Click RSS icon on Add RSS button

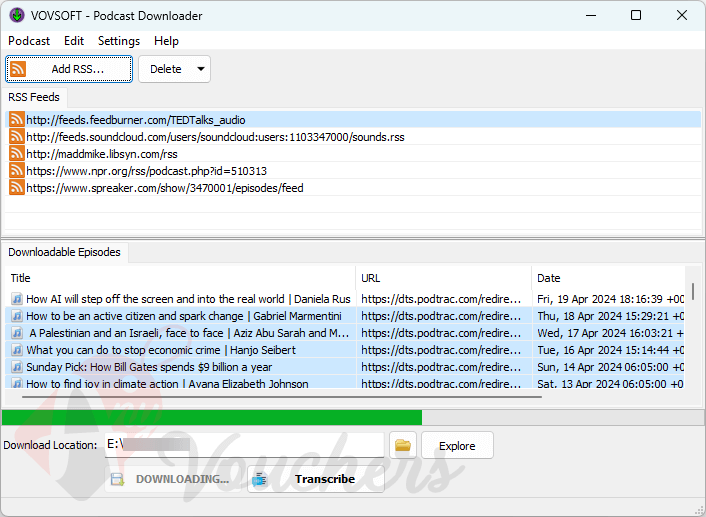click(18, 69)
